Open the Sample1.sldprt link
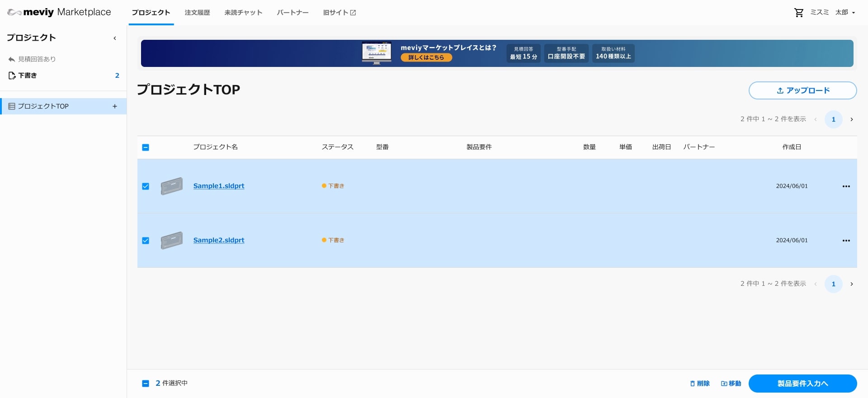Image resolution: width=868 pixels, height=398 pixels. coord(219,186)
